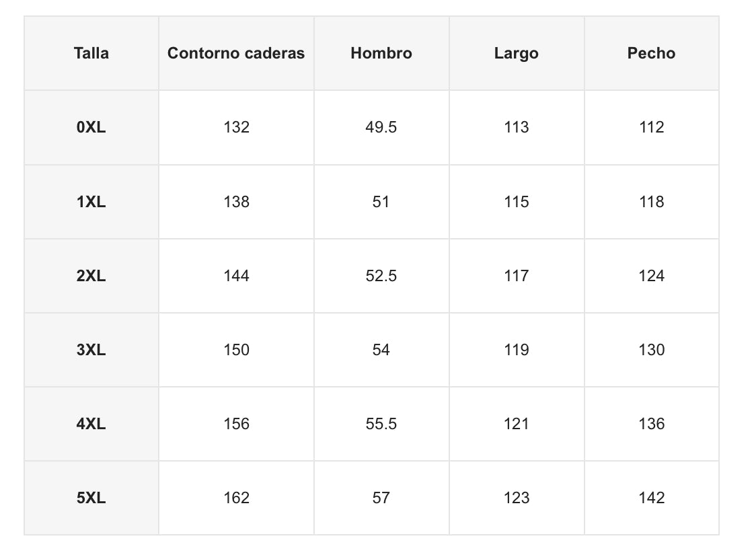Select the 2XL size row label
756x553 pixels.
[x=91, y=276]
